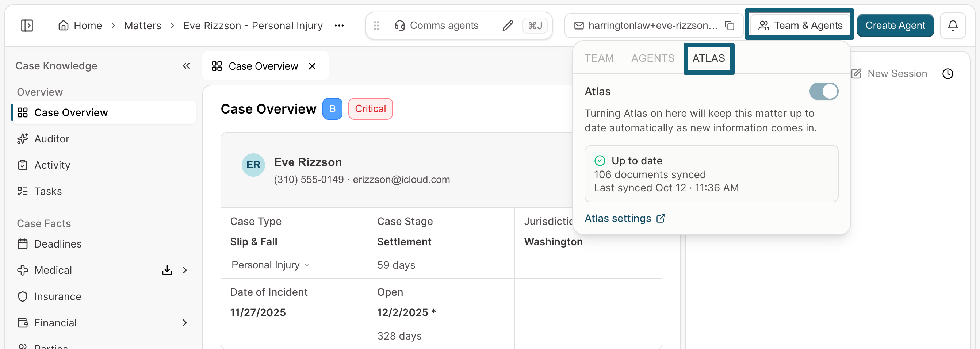
Task: Toggle the Atlas switch off
Action: [x=824, y=91]
